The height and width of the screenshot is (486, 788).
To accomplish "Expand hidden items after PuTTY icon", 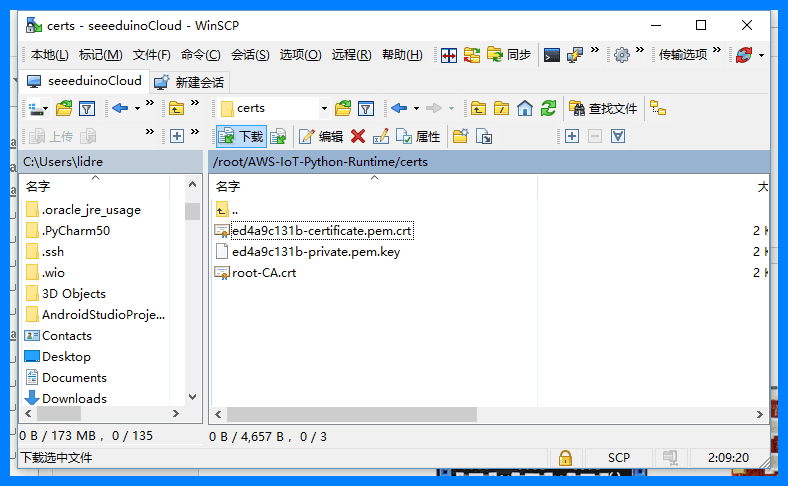I will pos(595,50).
